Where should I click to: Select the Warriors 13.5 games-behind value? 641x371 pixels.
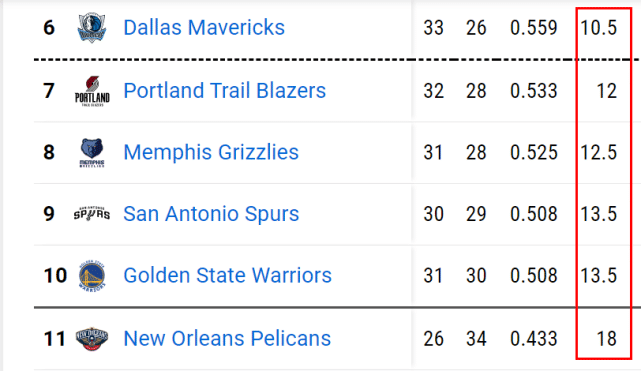coord(598,275)
